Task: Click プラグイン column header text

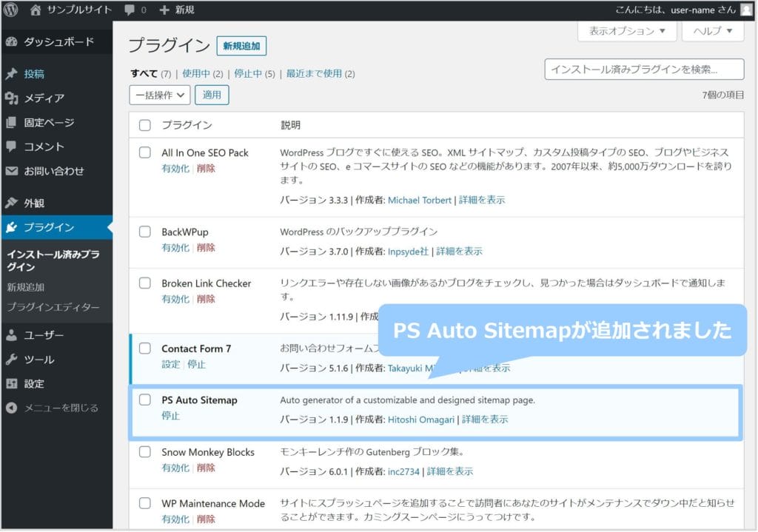Action: pyautogui.click(x=187, y=126)
